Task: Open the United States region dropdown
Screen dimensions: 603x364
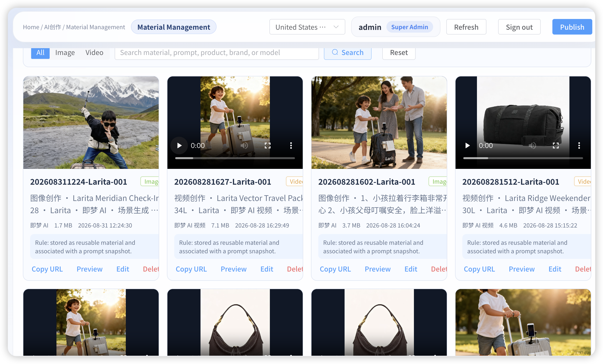Action: (x=307, y=27)
